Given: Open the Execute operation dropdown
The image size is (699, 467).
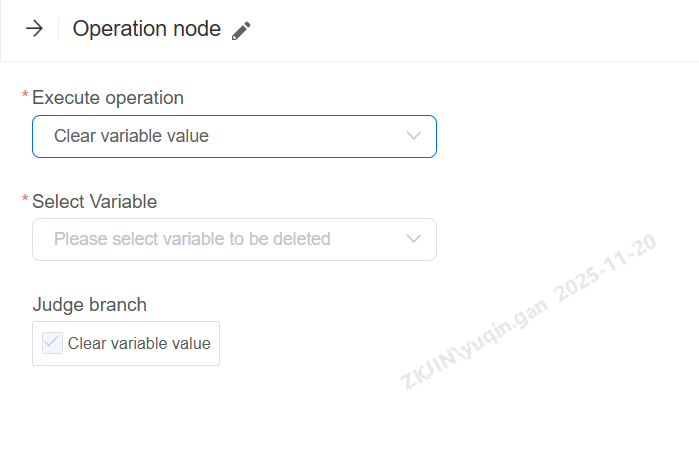Looking at the screenshot, I should 234,136.
